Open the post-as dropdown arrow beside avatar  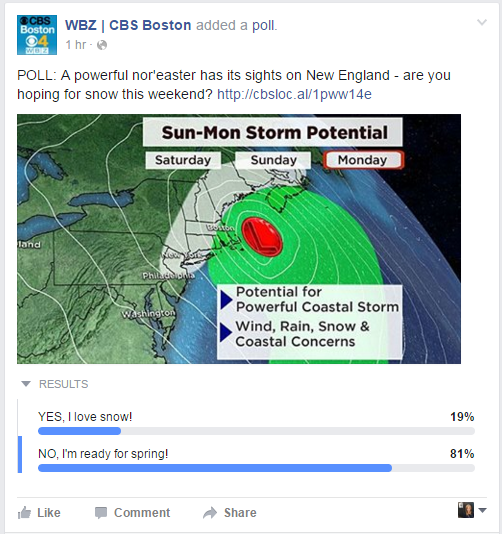coord(482,510)
